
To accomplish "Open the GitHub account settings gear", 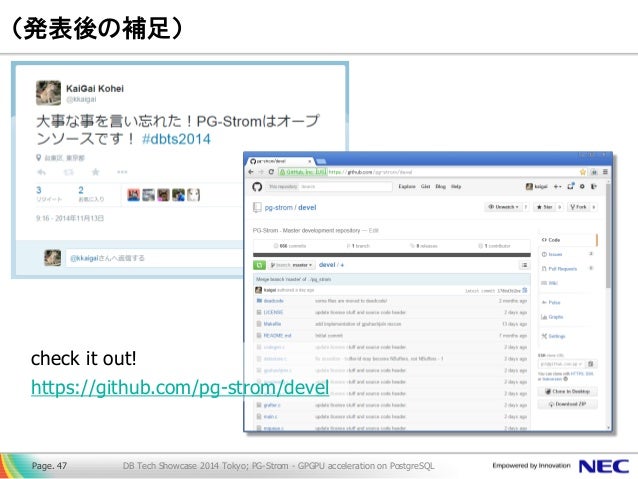I will [x=582, y=186].
